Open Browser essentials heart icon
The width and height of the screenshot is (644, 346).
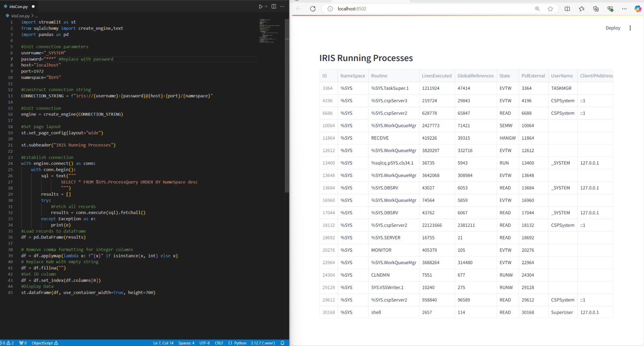(610, 9)
